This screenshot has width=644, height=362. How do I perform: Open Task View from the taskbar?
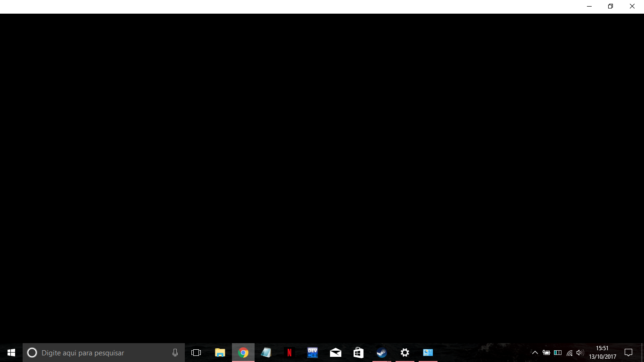pos(196,353)
